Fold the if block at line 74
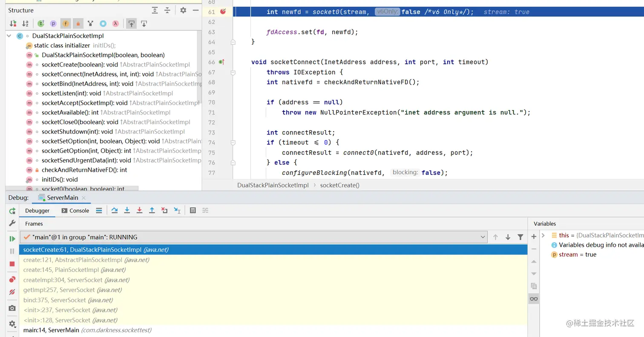 click(233, 143)
